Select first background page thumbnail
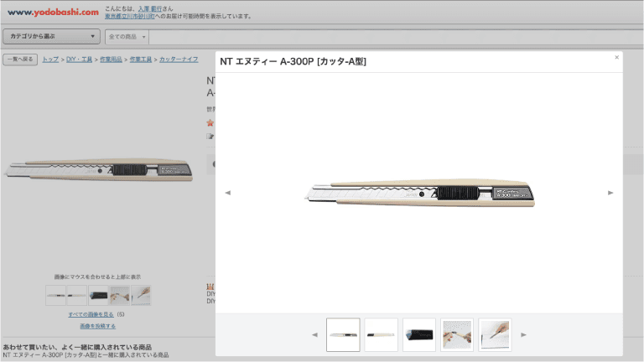644x362 pixels. point(55,296)
